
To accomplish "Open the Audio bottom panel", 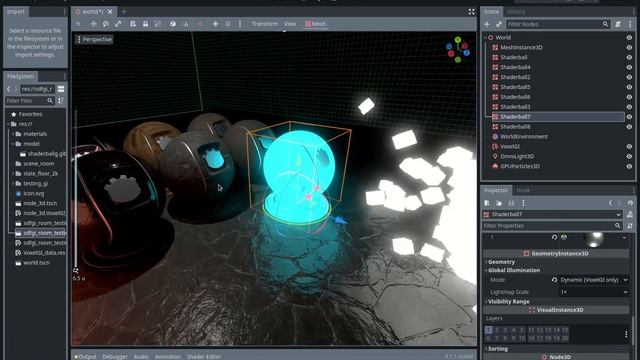I will click(x=141, y=356).
